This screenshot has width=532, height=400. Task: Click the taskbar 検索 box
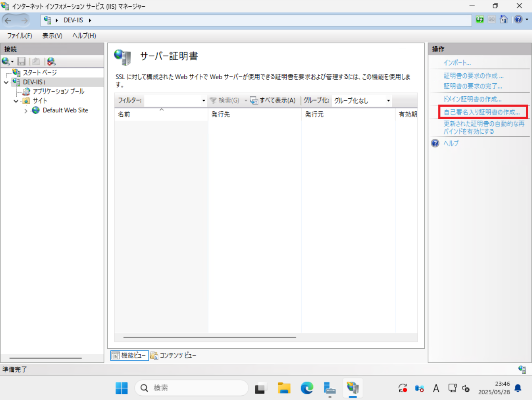(191, 388)
